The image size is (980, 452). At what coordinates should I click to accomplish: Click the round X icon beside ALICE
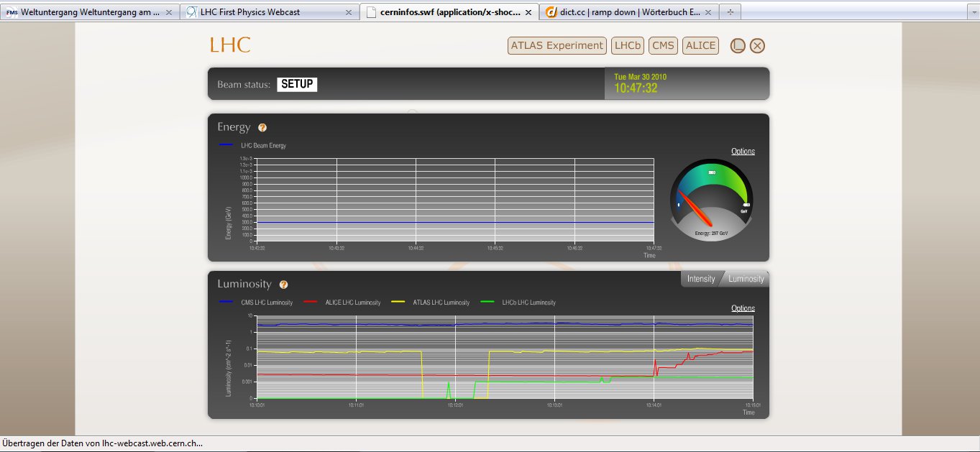click(757, 46)
